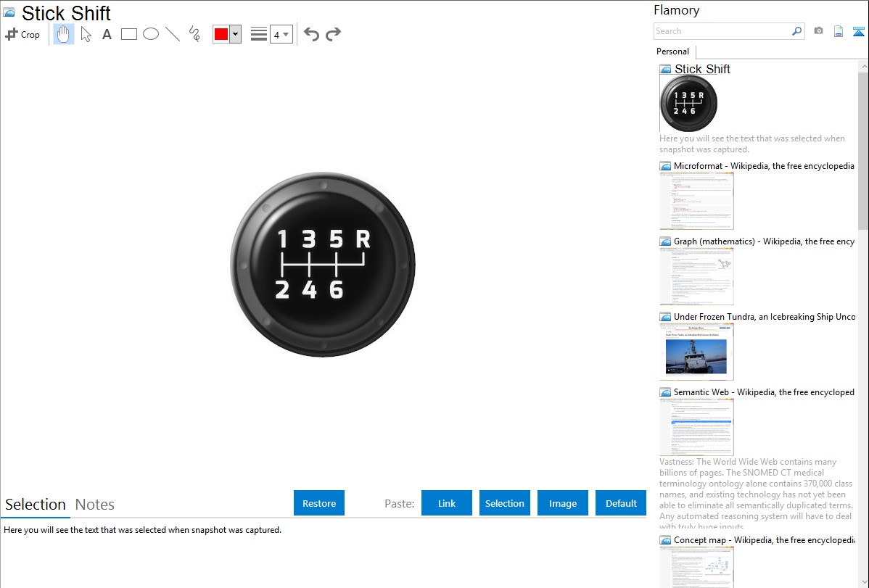Select Stick Shift title in sidebar list

702,69
